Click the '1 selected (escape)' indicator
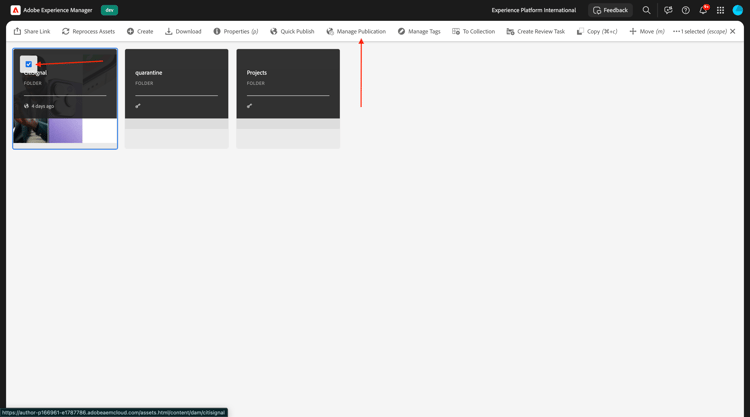Screen dimensions: 750x417 click(x=704, y=32)
